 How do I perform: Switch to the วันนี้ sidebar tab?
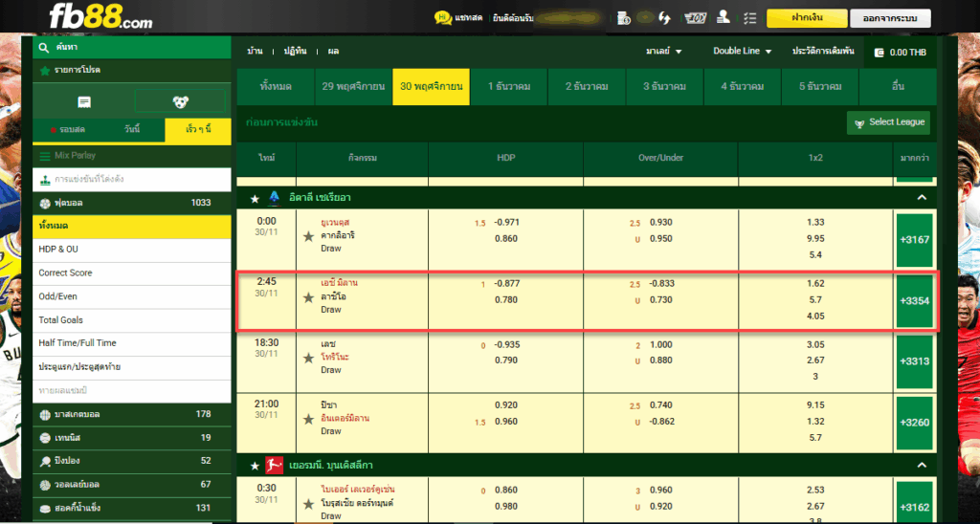point(132,130)
